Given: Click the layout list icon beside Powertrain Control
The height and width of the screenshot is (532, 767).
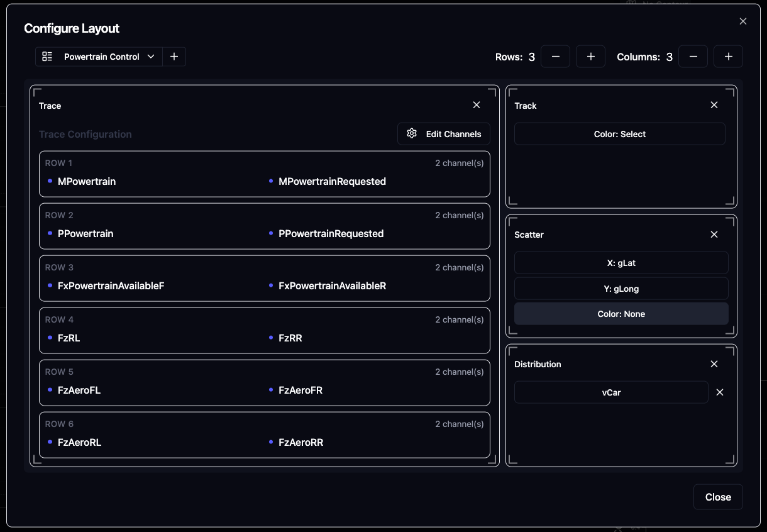Looking at the screenshot, I should point(47,57).
